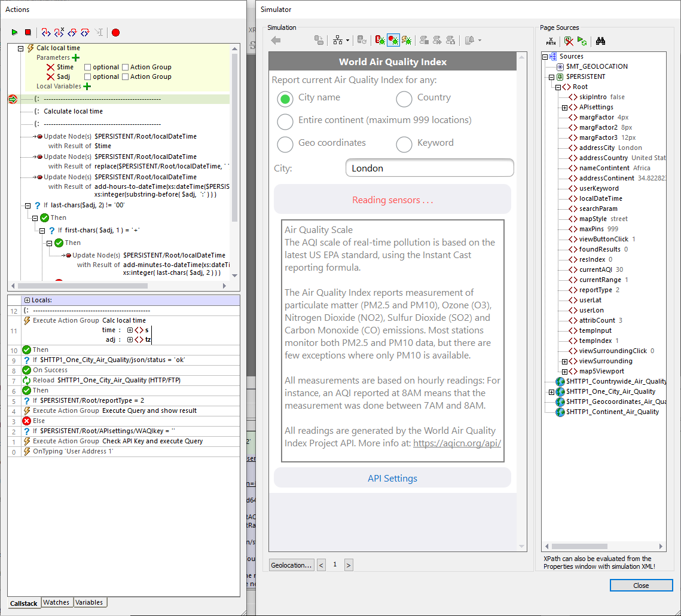This screenshot has width=681, height=616.
Task: Collapse the Calc local time action group
Action: pyautogui.click(x=20, y=48)
